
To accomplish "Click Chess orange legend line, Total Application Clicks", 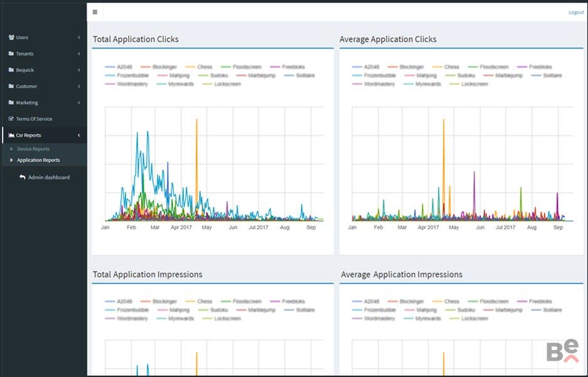I will coord(190,67).
